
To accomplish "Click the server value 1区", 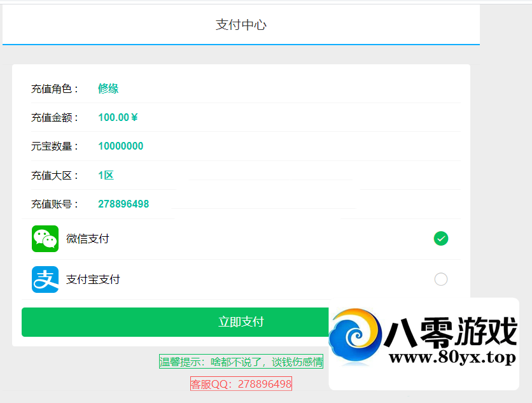I will [106, 175].
